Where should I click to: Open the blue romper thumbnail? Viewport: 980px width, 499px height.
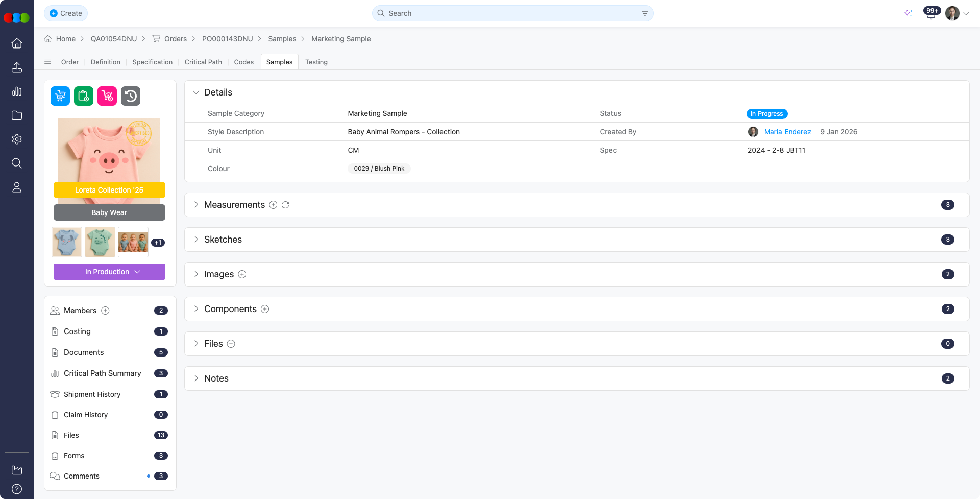click(66, 242)
